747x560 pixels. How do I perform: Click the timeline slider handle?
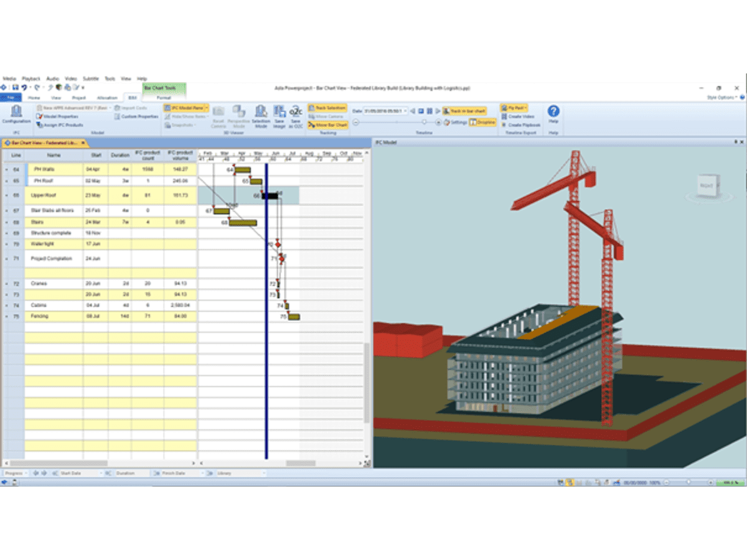point(425,123)
